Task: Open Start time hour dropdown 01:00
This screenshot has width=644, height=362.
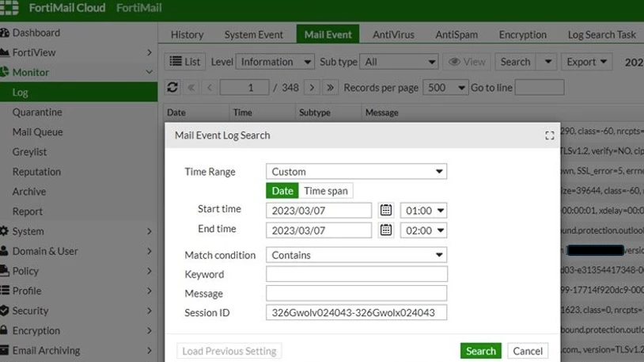Action: 423,211
